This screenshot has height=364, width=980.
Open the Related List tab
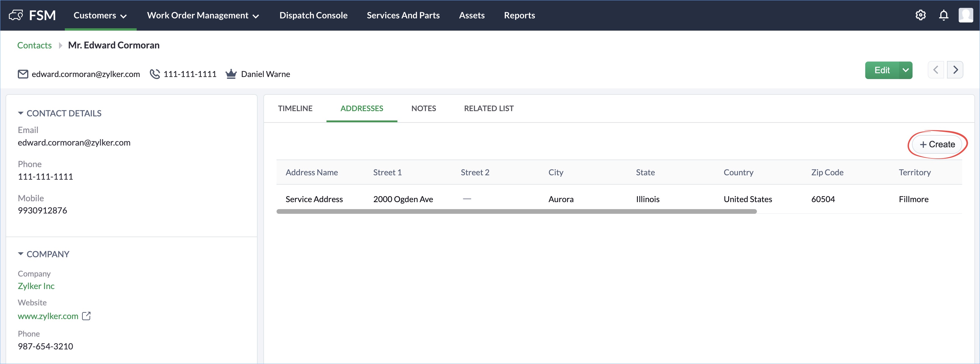489,109
